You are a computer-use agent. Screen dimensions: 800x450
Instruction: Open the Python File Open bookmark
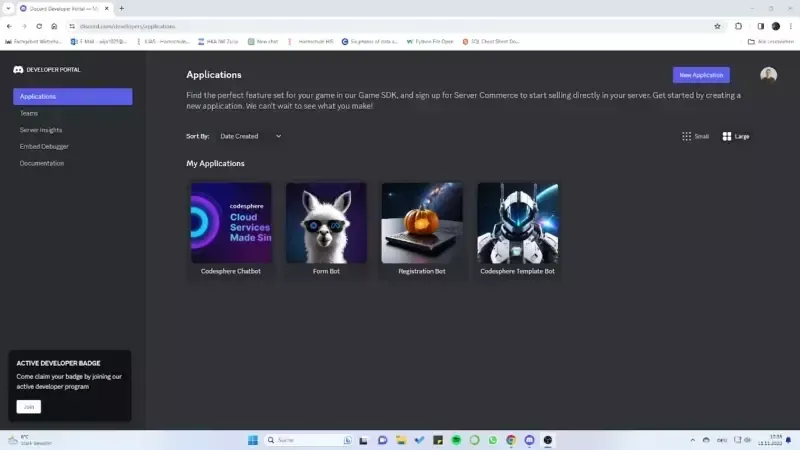tap(430, 41)
